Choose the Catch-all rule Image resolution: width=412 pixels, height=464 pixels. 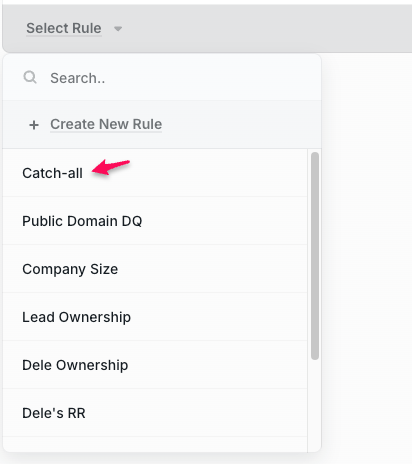click(52, 173)
